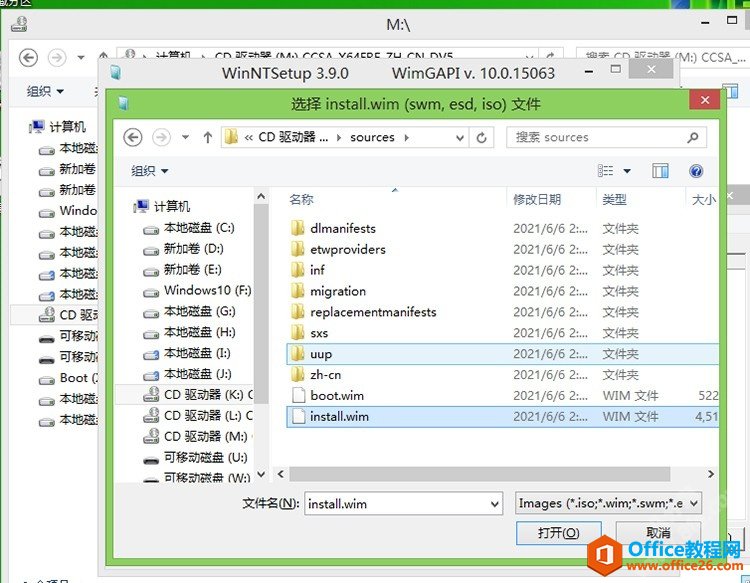Expand the address bar history dropdown
Screen dimensions: 750x583
(460, 138)
